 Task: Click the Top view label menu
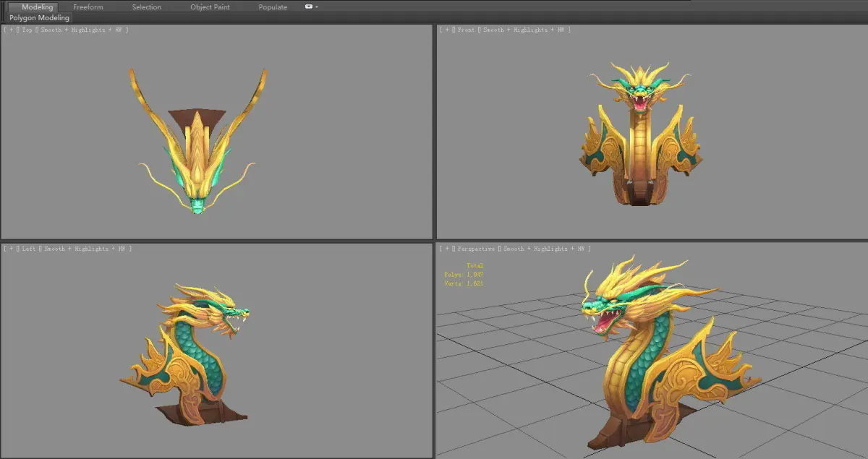coord(28,30)
